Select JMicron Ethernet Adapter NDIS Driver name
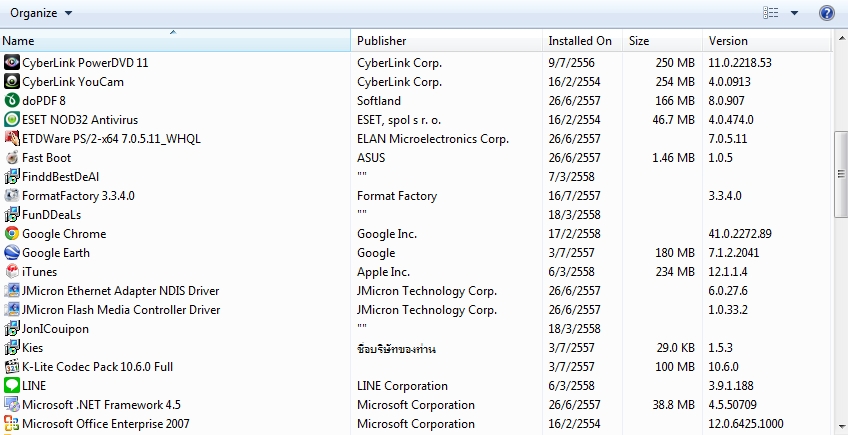 (x=121, y=291)
